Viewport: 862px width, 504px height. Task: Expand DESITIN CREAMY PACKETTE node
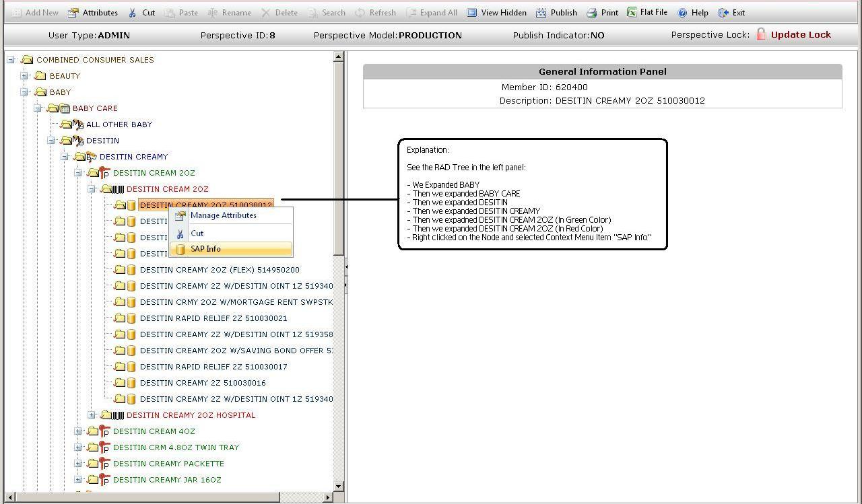pos(78,464)
